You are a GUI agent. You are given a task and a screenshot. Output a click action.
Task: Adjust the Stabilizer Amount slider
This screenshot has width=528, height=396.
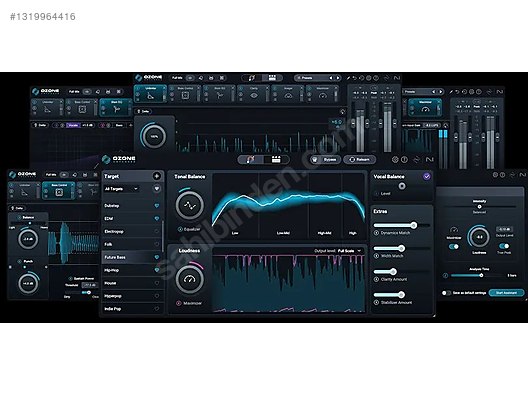(401, 295)
